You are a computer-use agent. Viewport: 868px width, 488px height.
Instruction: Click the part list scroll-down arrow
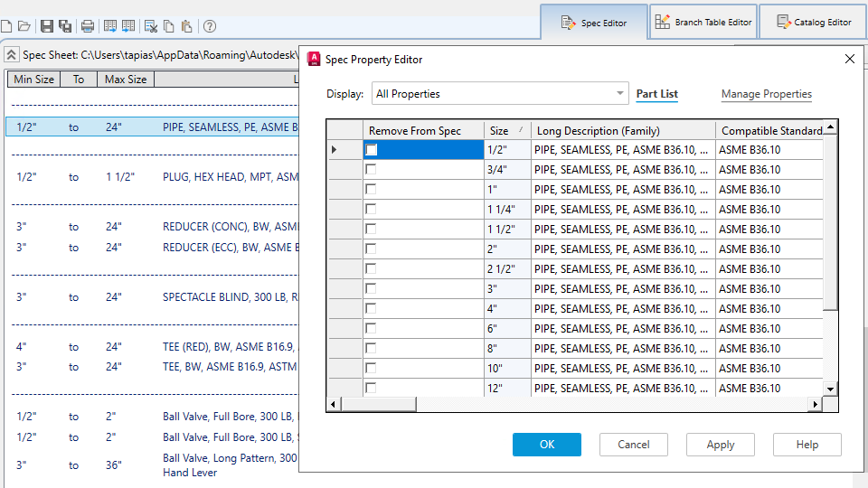click(830, 389)
